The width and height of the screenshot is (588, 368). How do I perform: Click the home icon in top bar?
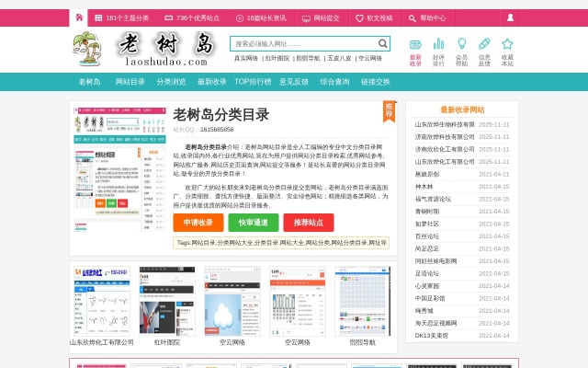click(79, 17)
